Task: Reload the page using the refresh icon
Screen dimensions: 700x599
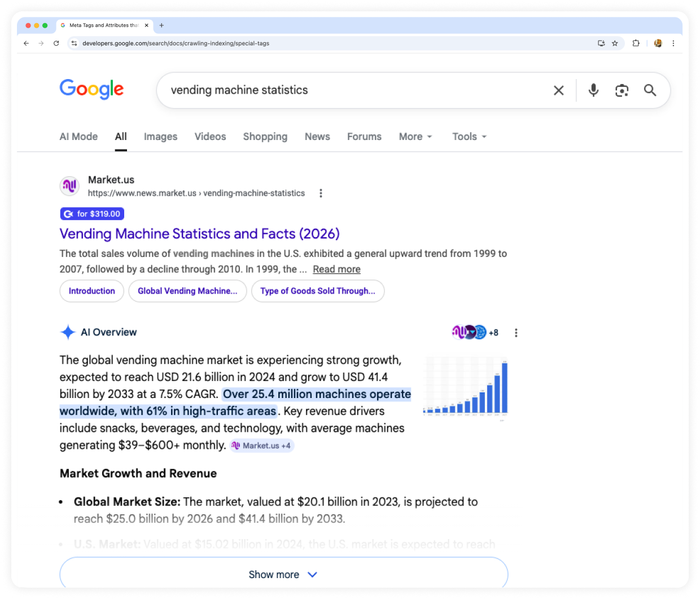Action: [56, 43]
